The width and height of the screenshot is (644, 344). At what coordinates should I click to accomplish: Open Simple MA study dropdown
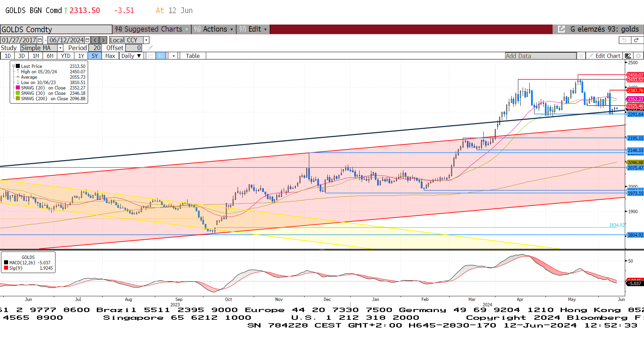click(60, 48)
